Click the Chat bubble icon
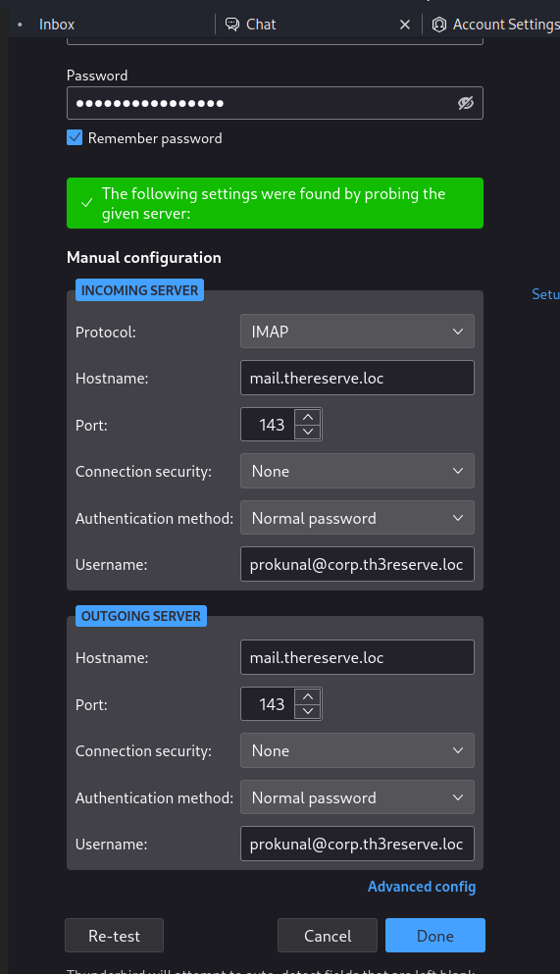The image size is (560, 974). 232,25
